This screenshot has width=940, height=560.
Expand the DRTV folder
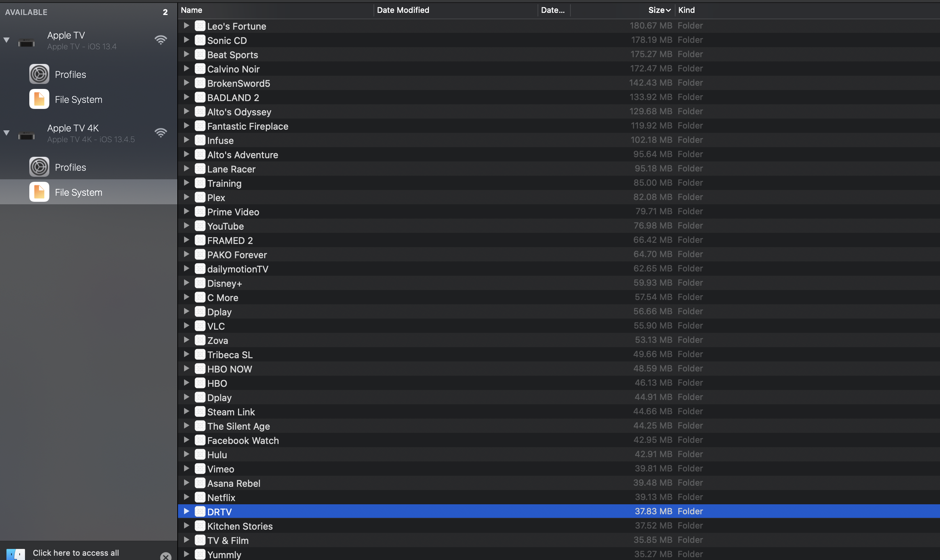[x=186, y=511]
